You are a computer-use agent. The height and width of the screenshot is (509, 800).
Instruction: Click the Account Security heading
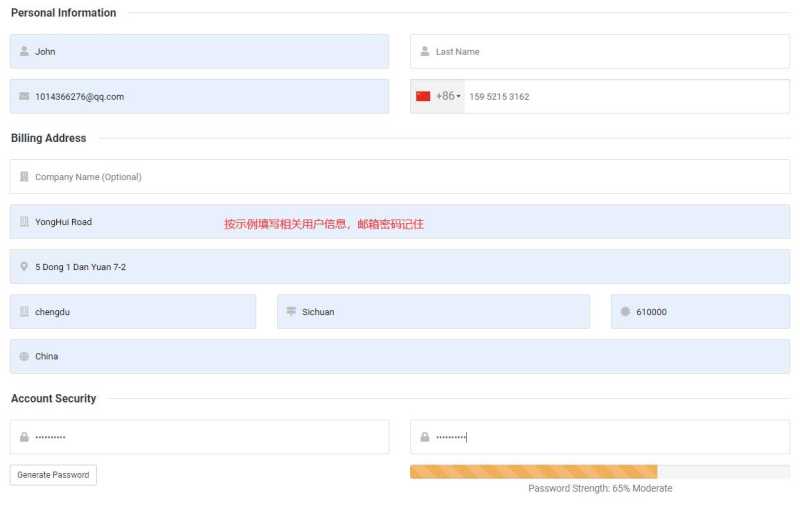tap(54, 398)
